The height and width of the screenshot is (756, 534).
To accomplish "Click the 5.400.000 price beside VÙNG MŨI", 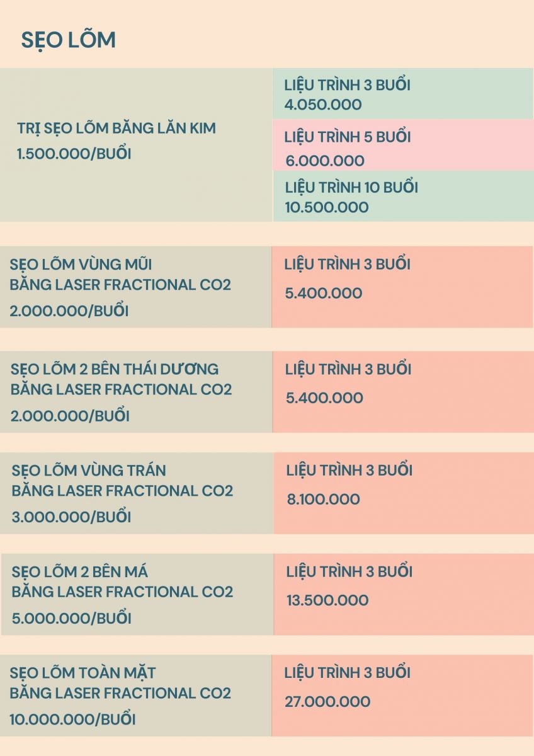I will 324,293.
